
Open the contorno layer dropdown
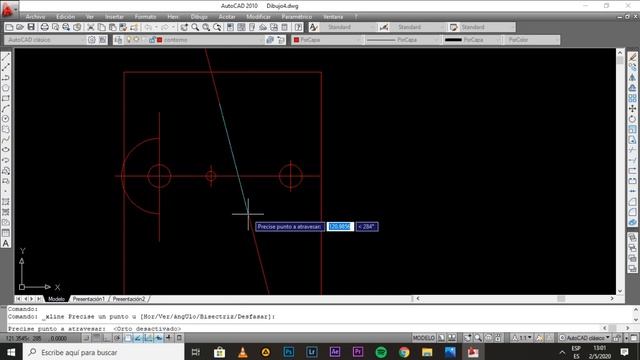[194, 40]
